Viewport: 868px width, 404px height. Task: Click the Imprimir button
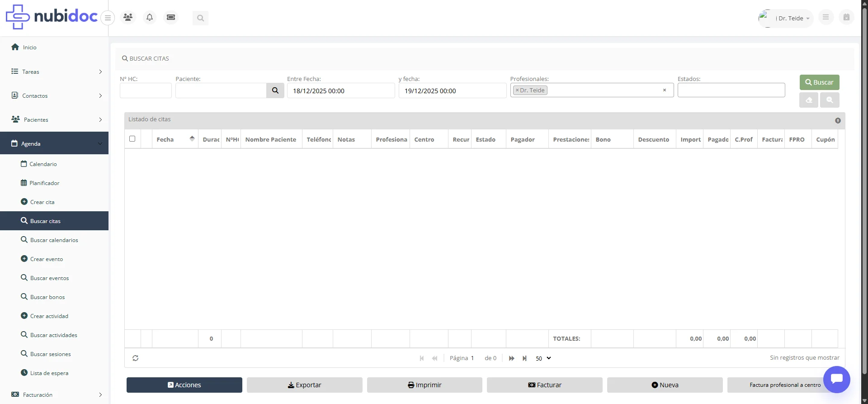tap(425, 385)
